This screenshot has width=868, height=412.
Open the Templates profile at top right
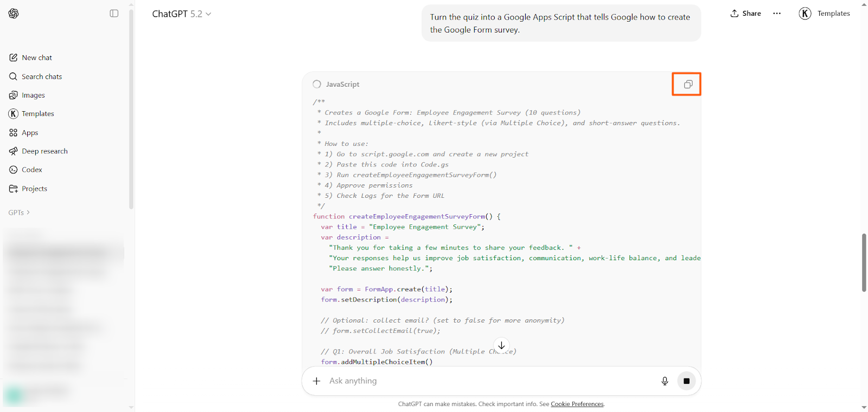824,14
